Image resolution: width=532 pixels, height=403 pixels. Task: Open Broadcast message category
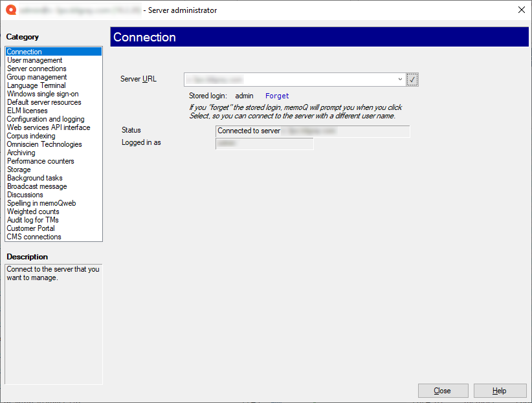pyautogui.click(x=54, y=186)
